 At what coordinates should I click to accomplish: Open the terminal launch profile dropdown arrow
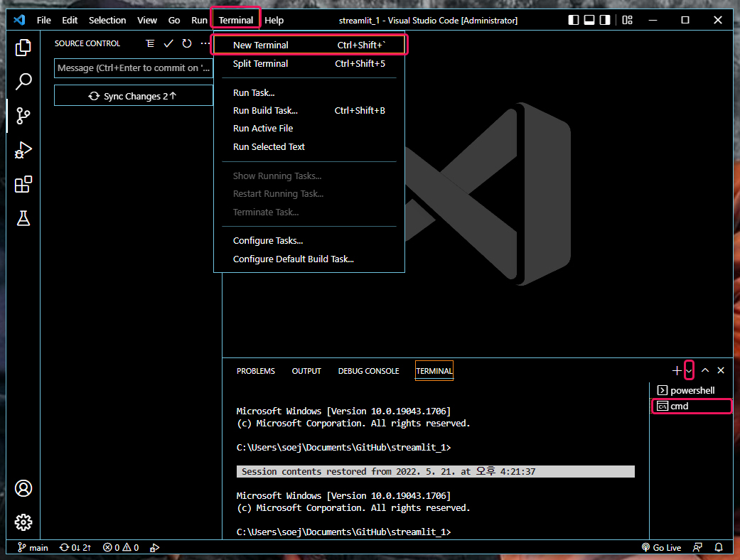pyautogui.click(x=689, y=371)
